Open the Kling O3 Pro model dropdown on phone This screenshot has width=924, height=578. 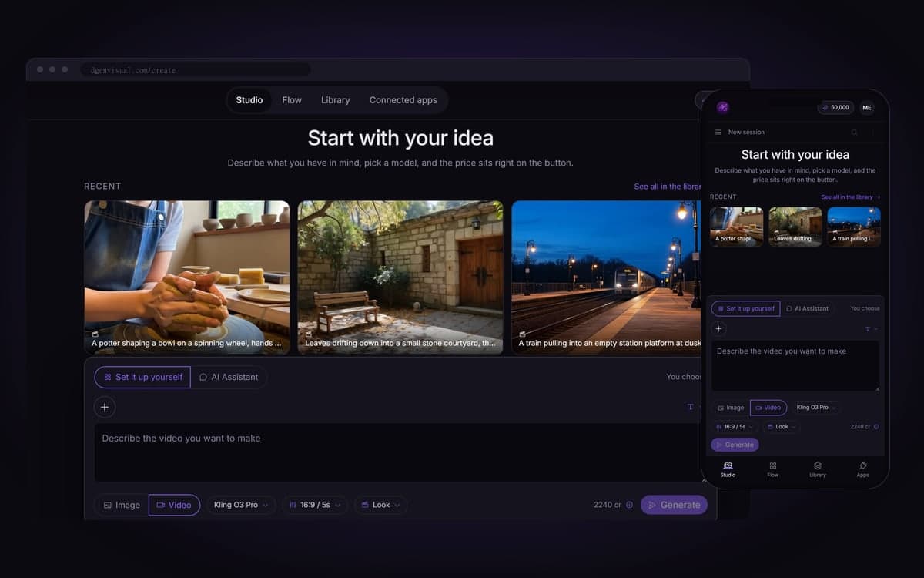click(816, 407)
